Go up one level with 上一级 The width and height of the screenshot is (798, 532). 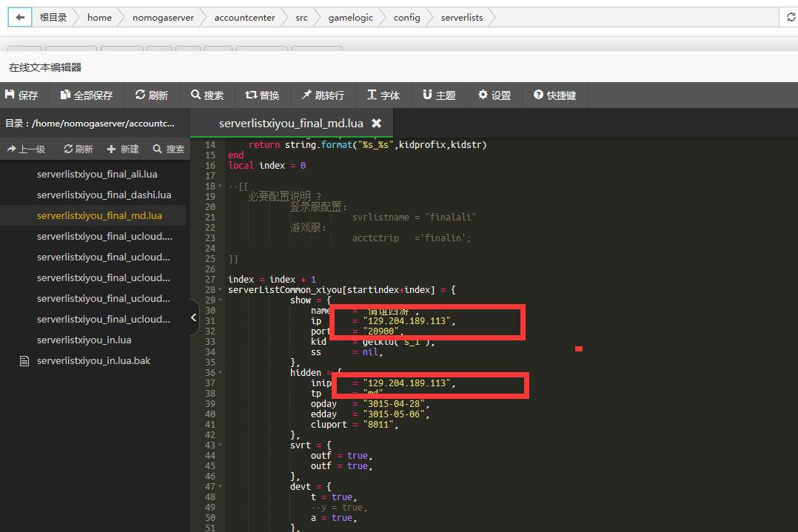27,149
